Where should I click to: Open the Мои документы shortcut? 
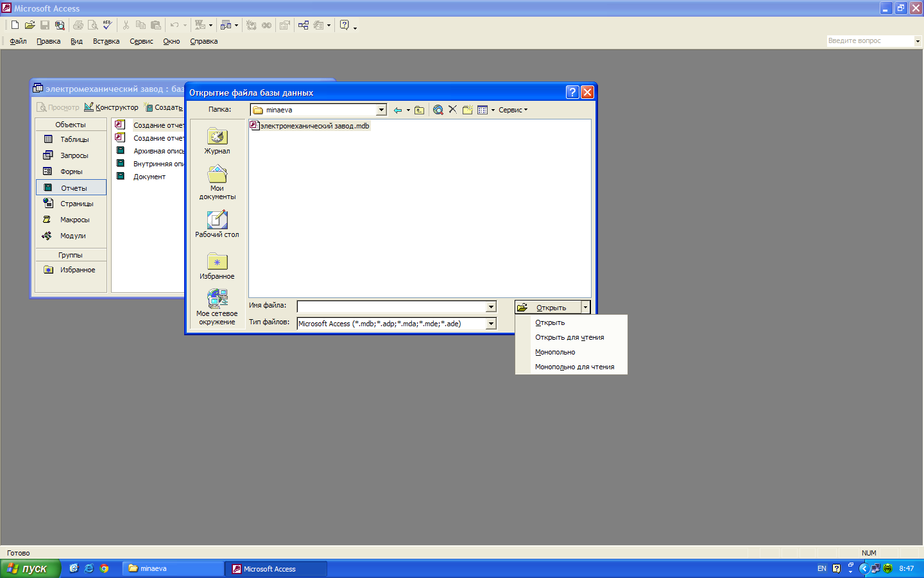217,182
